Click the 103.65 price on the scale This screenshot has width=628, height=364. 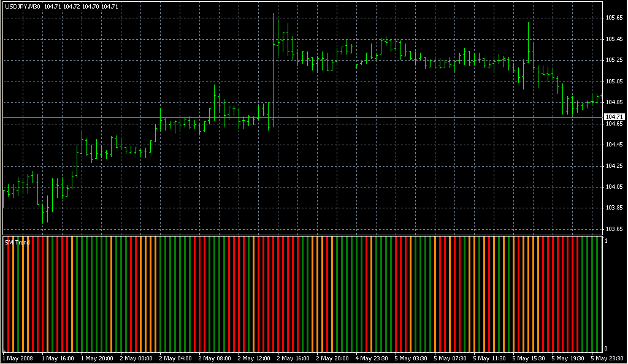click(x=615, y=229)
